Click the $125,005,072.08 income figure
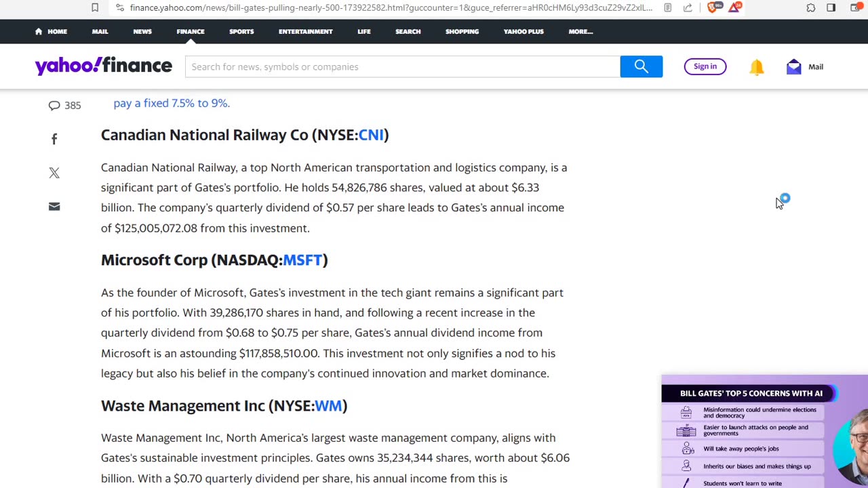This screenshot has width=868, height=488. [156, 228]
